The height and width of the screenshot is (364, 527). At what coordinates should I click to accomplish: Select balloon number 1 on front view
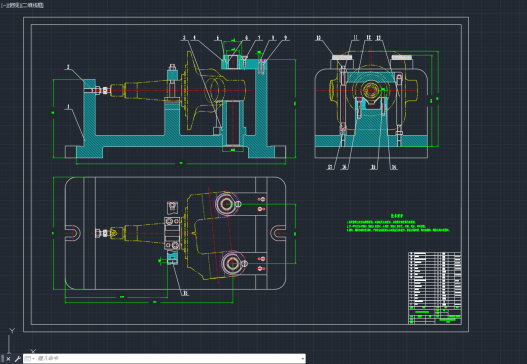click(x=69, y=107)
